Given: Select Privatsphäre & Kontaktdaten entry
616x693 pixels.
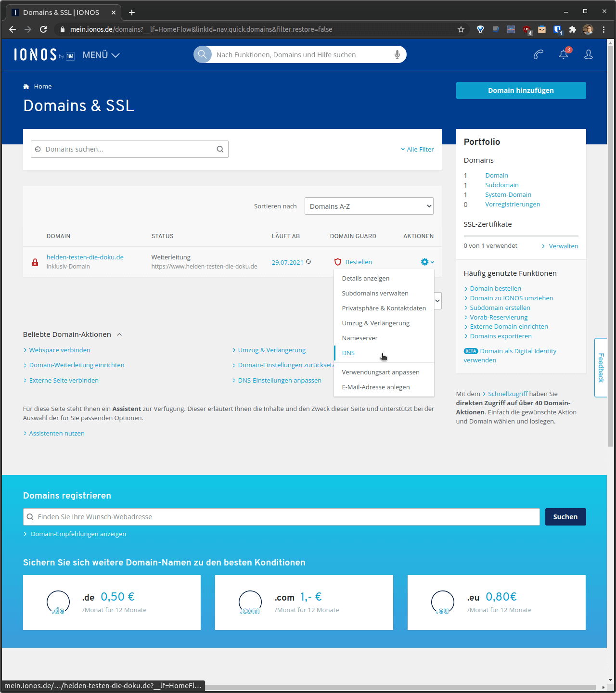Looking at the screenshot, I should click(x=384, y=308).
